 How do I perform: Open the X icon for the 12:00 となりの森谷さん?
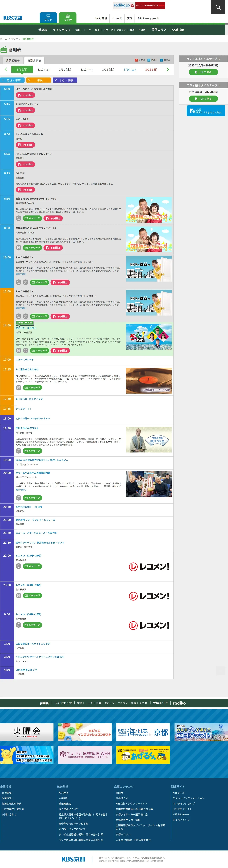click(26, 316)
